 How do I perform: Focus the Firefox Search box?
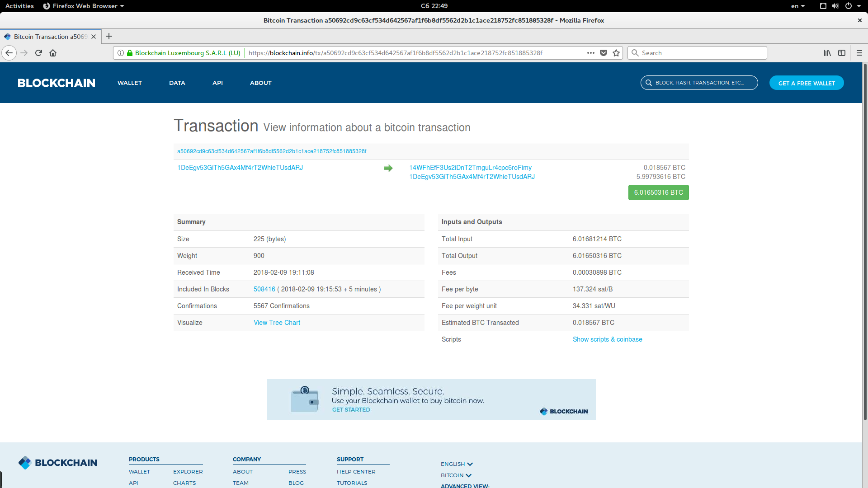click(x=697, y=53)
